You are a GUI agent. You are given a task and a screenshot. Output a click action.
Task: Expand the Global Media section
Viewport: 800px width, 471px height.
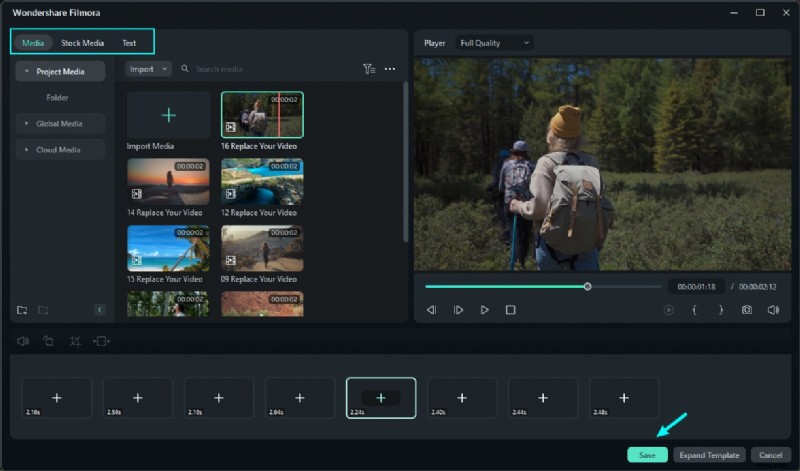tap(27, 123)
